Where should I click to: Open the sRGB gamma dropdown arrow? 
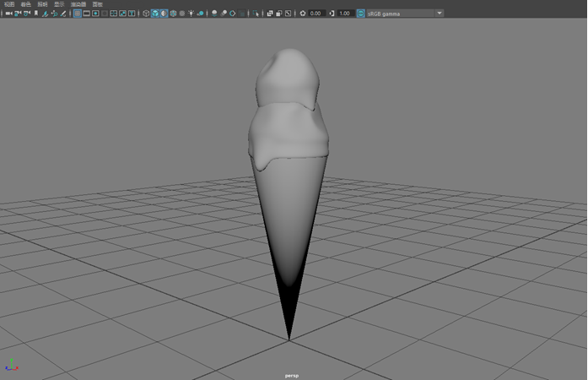point(440,14)
